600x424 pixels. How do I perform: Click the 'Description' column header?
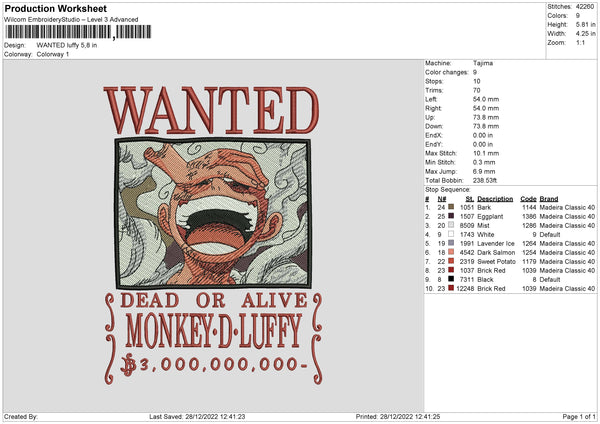click(x=495, y=199)
